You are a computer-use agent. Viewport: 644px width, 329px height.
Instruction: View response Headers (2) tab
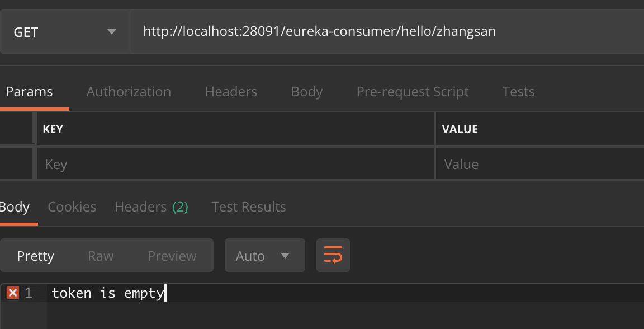[151, 207]
